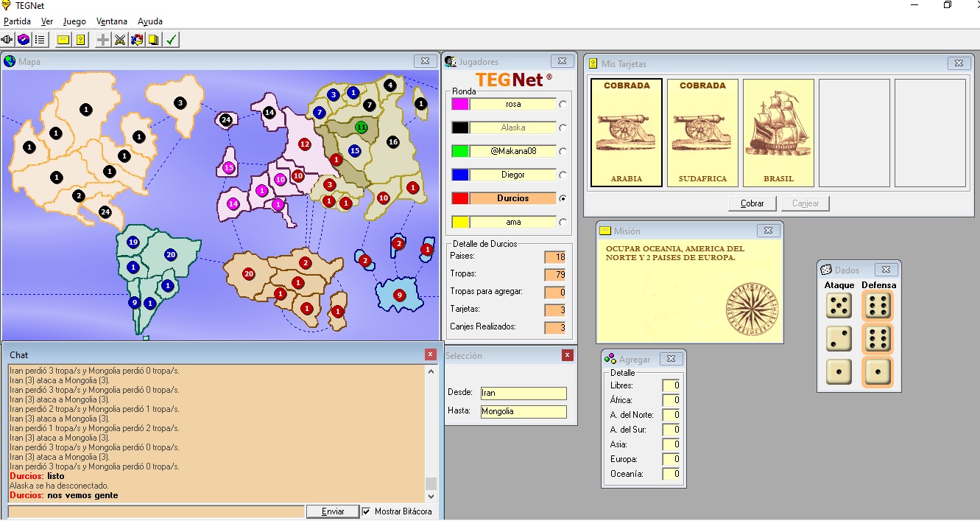Open the Juego menu
This screenshot has width=980, height=521.
pos(74,21)
